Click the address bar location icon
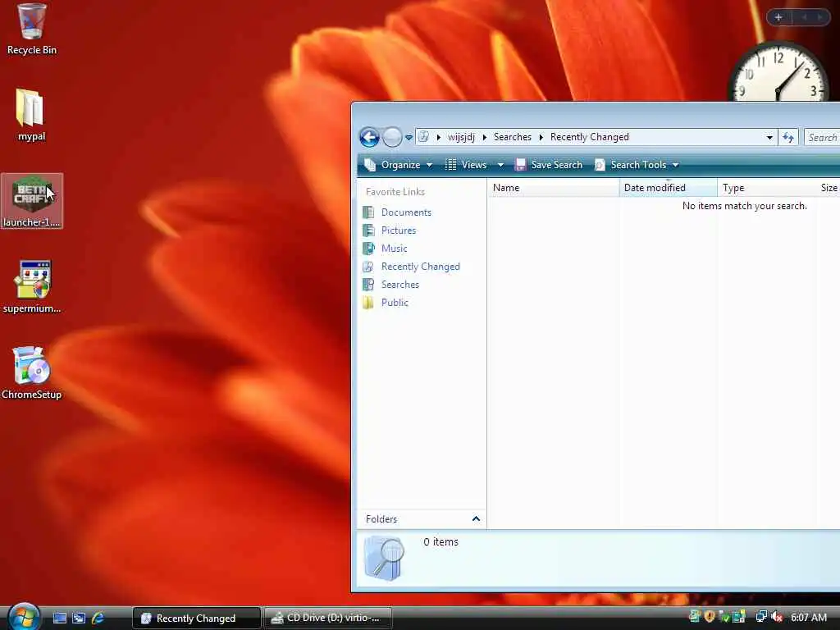The width and height of the screenshot is (840, 630). click(424, 137)
